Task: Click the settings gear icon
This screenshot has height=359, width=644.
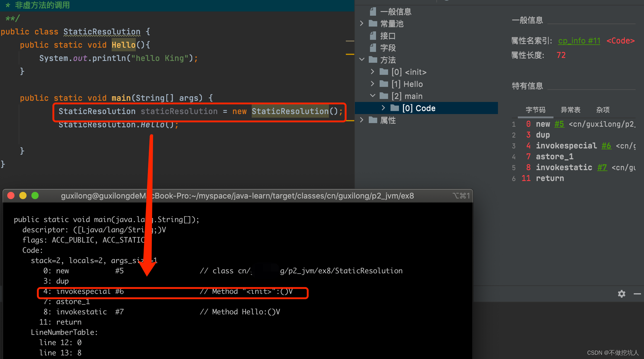Action: pyautogui.click(x=621, y=294)
